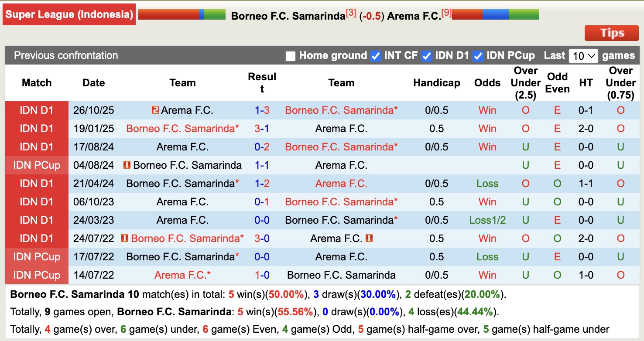Click the card icon beside Arema F.C. on 26/10/25

click(155, 110)
